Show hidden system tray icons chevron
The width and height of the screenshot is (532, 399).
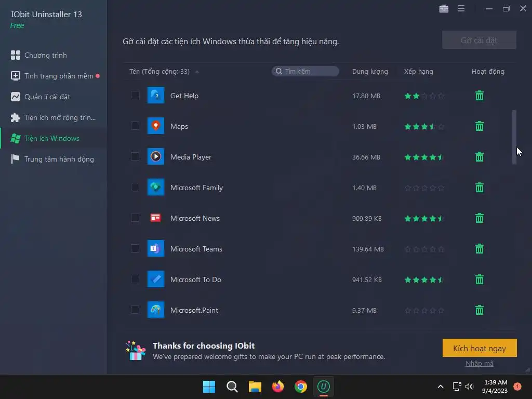tap(441, 387)
